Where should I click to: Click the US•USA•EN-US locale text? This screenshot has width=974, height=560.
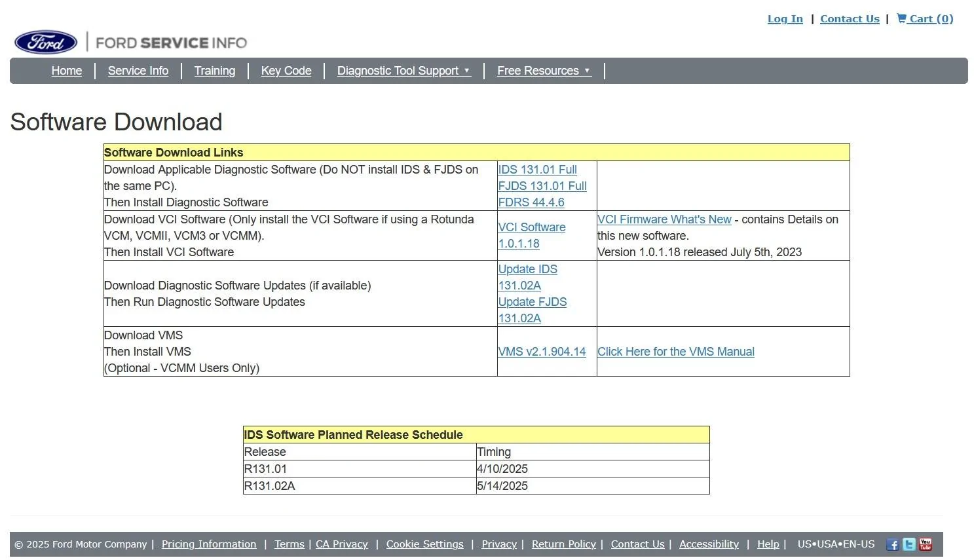[x=836, y=544]
